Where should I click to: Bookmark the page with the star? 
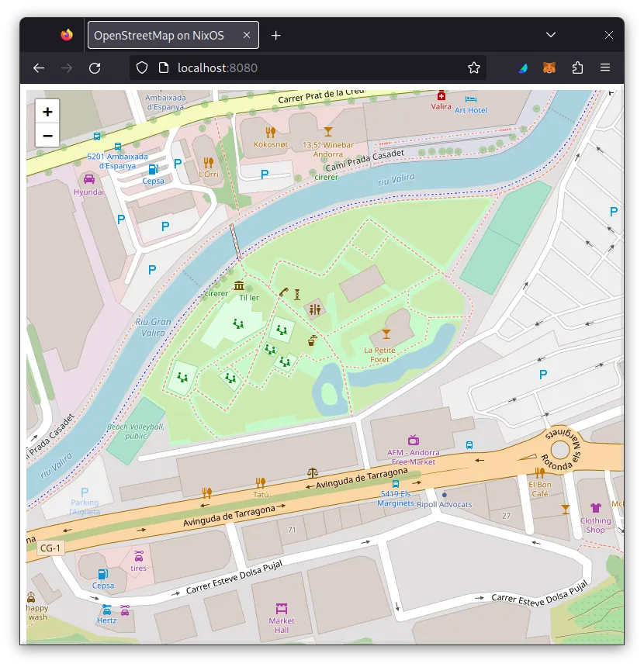click(474, 67)
